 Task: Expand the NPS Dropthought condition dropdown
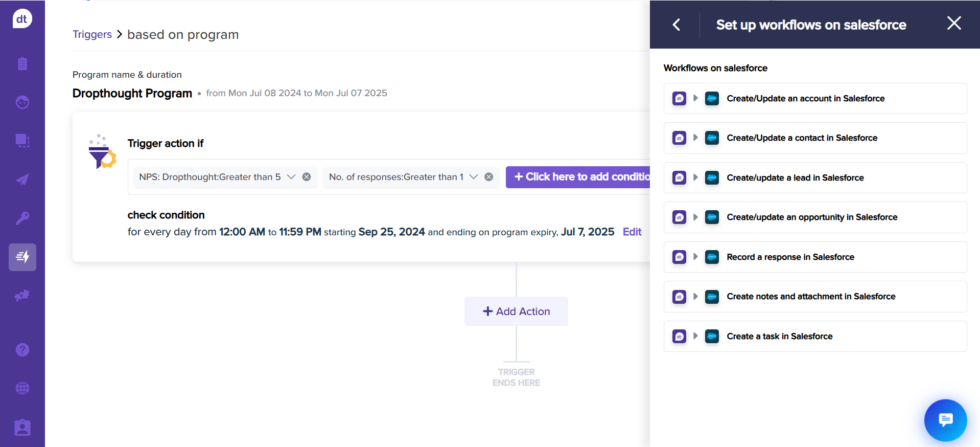[x=291, y=177]
